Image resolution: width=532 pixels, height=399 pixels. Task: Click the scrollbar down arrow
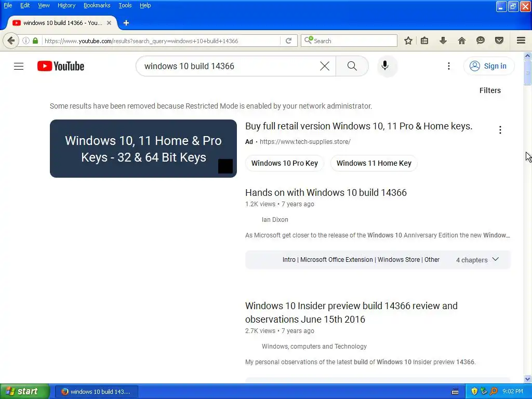[528, 379]
